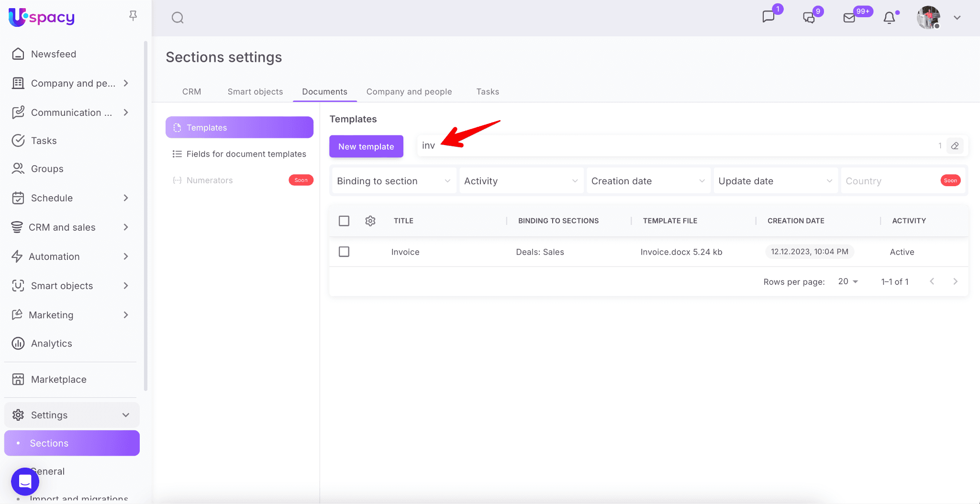This screenshot has width=980, height=504.
Task: Open the group chats icon with badge 9
Action: pos(809,18)
